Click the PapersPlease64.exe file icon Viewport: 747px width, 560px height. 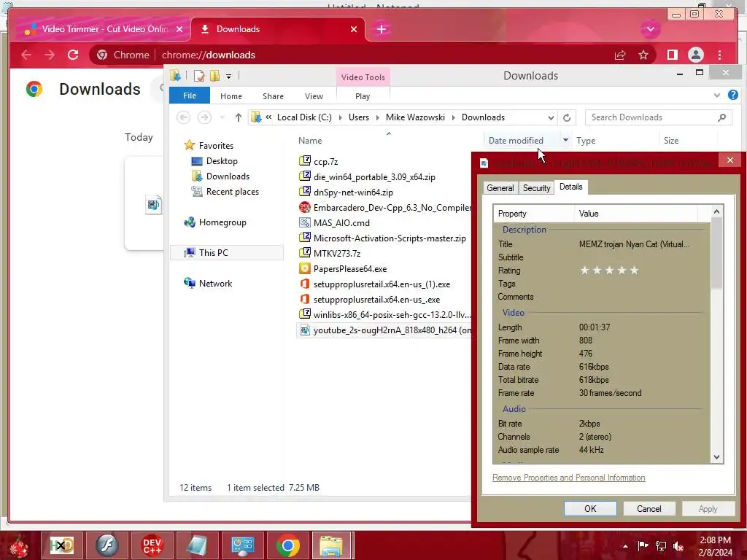(x=304, y=268)
